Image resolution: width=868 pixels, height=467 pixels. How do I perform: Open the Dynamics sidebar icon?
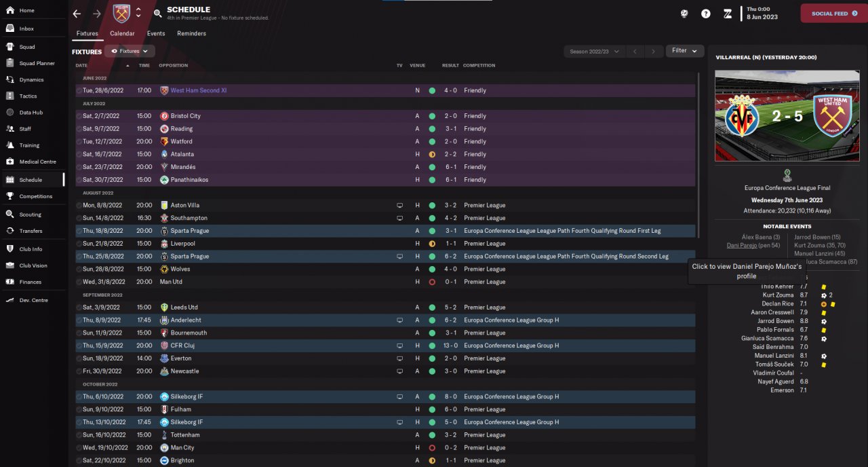[x=9, y=79]
